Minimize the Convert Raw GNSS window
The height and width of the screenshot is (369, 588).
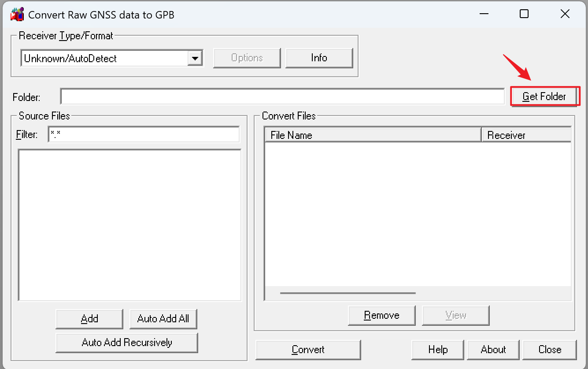coord(484,14)
